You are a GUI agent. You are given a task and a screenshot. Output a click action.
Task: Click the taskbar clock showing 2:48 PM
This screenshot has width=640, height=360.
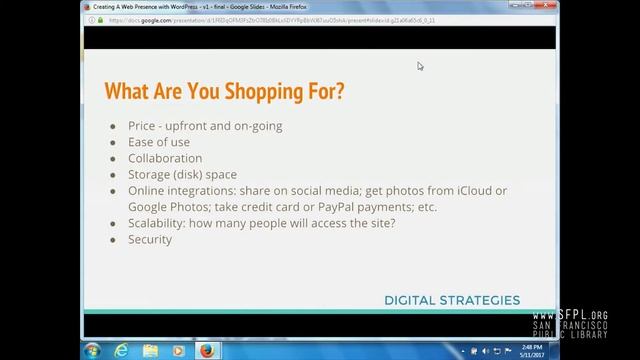(x=532, y=351)
